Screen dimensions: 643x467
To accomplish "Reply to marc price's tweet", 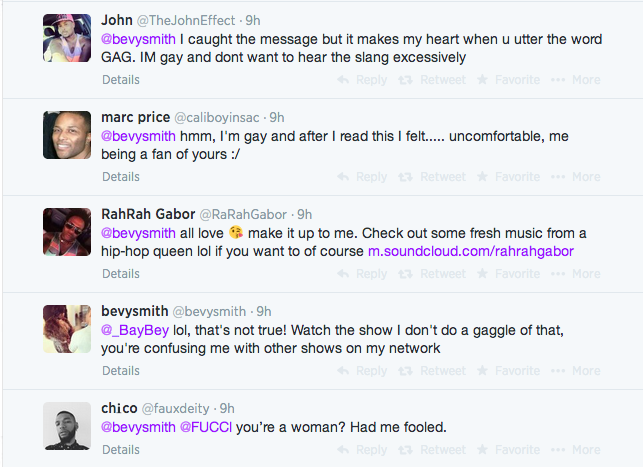I will pos(362,177).
